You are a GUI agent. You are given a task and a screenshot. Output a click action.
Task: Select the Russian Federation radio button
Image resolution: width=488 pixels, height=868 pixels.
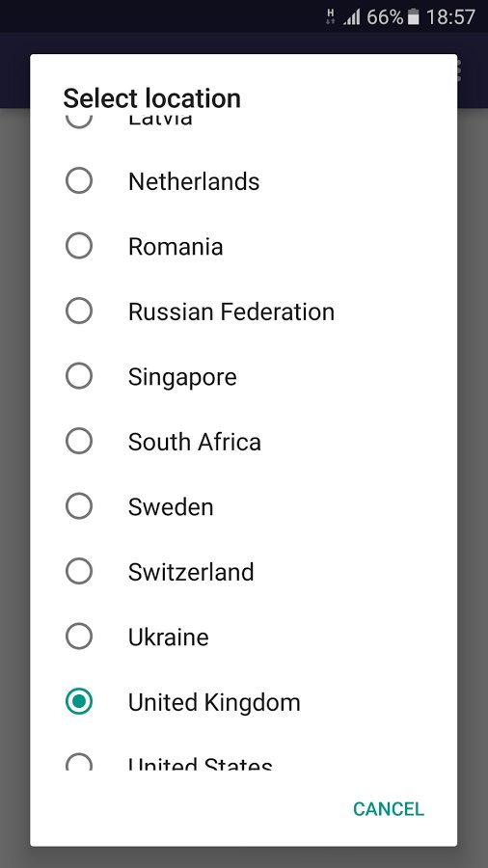point(78,311)
